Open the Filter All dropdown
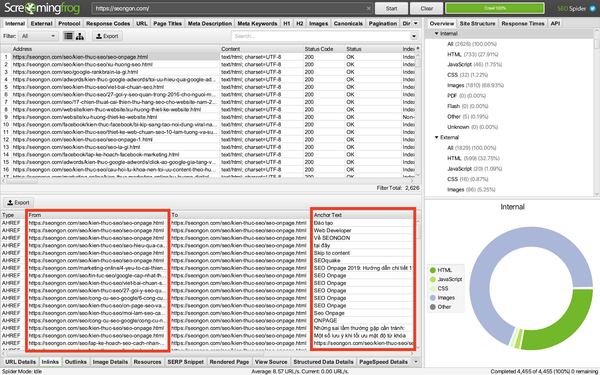The width and height of the screenshot is (600, 375). (x=38, y=36)
